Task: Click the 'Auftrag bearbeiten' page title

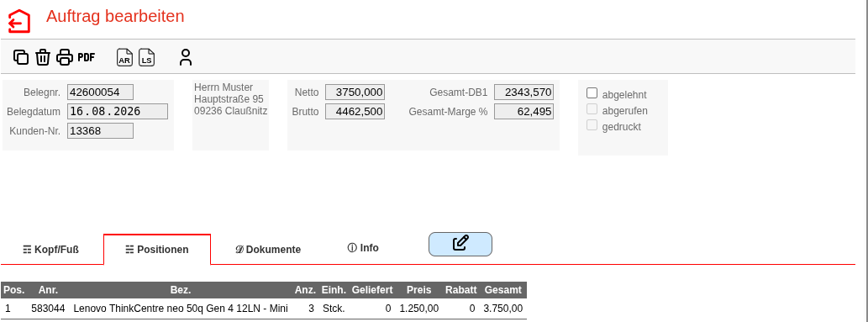Action: (x=115, y=17)
